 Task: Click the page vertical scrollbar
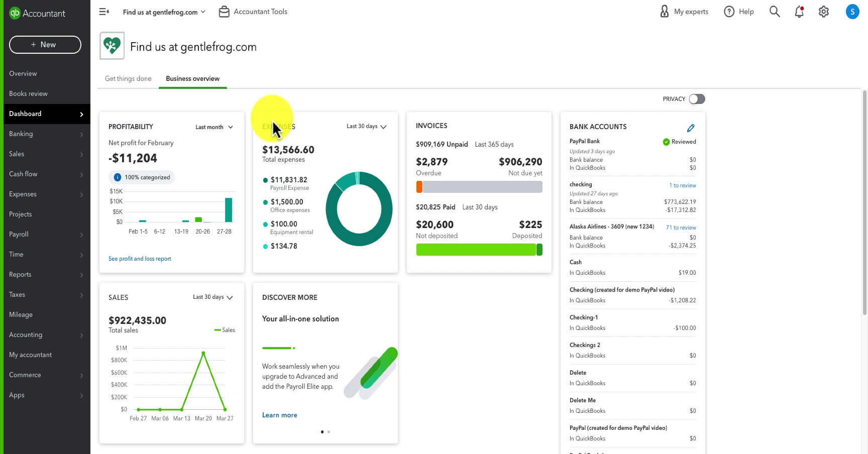(864, 203)
